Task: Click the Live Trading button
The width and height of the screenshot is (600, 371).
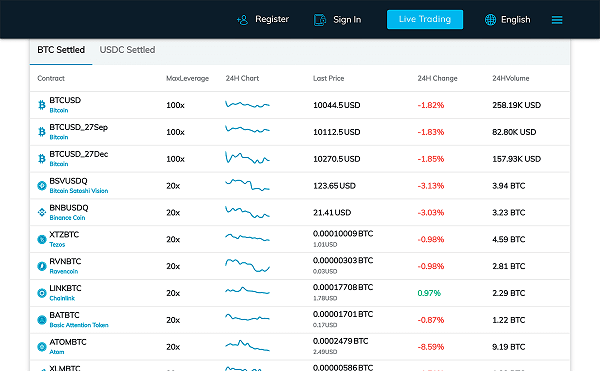Action: (x=425, y=20)
